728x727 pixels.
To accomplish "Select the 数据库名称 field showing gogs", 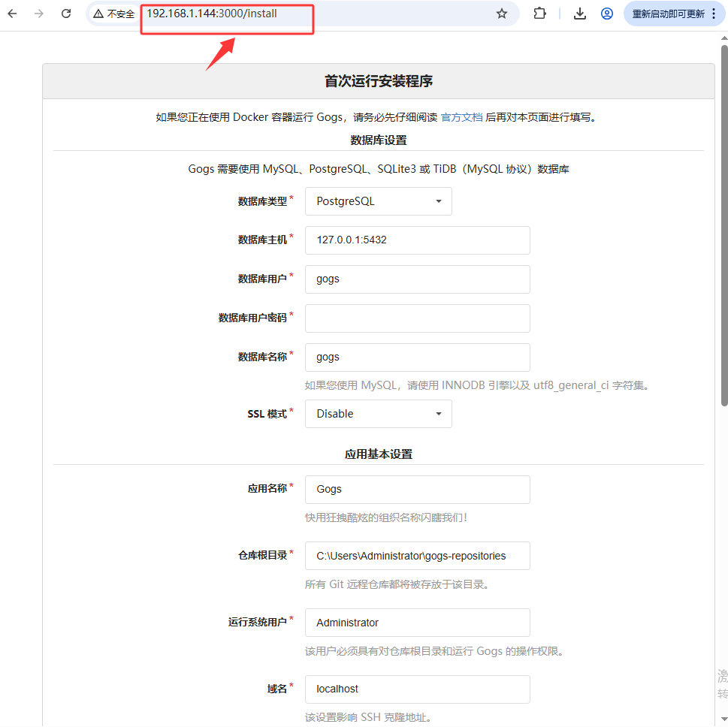I will tap(417, 357).
